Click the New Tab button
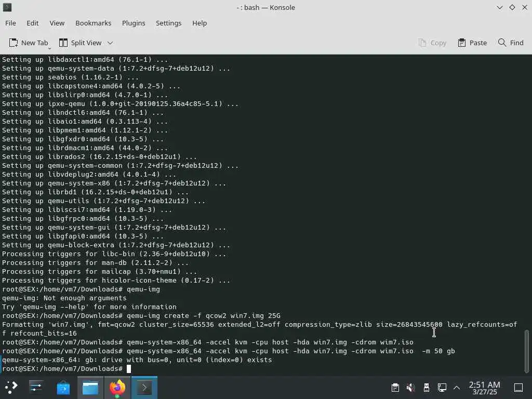This screenshot has height=399, width=532. tap(29, 43)
